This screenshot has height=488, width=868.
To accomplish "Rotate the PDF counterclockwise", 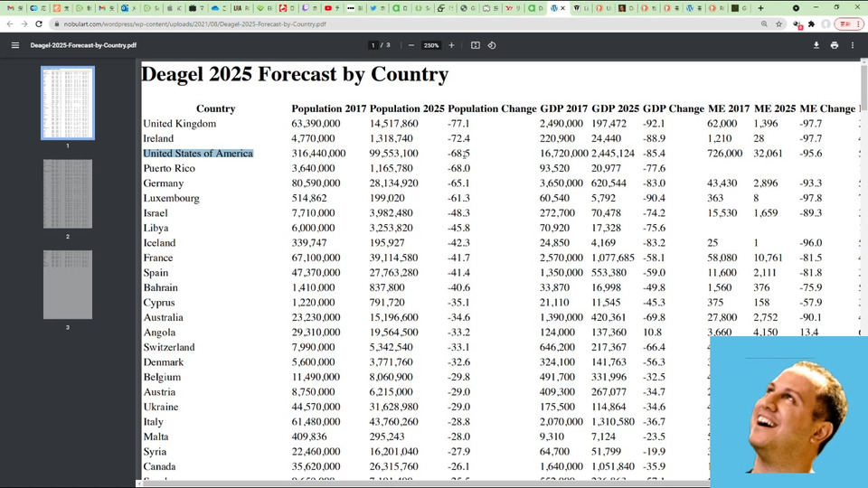I will click(x=492, y=45).
